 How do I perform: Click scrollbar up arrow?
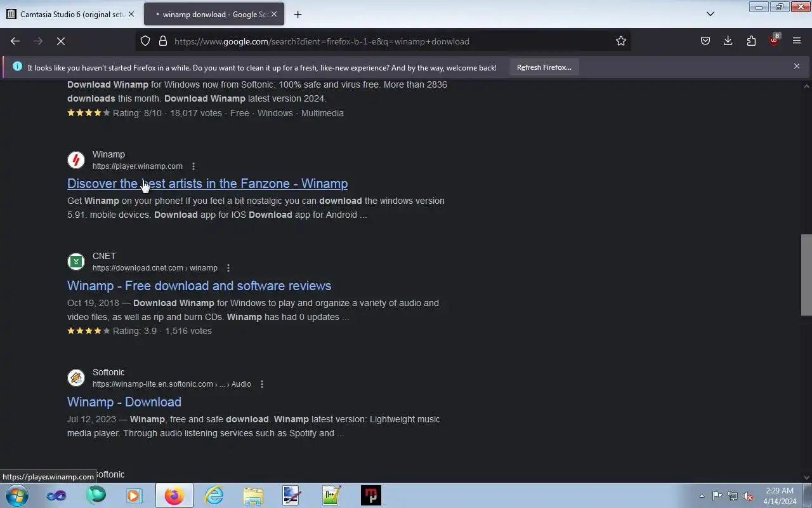coord(806,86)
